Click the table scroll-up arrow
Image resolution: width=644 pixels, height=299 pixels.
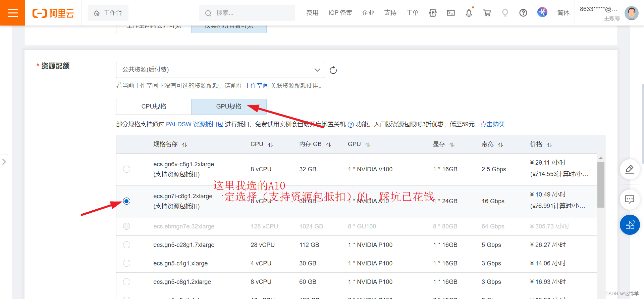[601, 158]
